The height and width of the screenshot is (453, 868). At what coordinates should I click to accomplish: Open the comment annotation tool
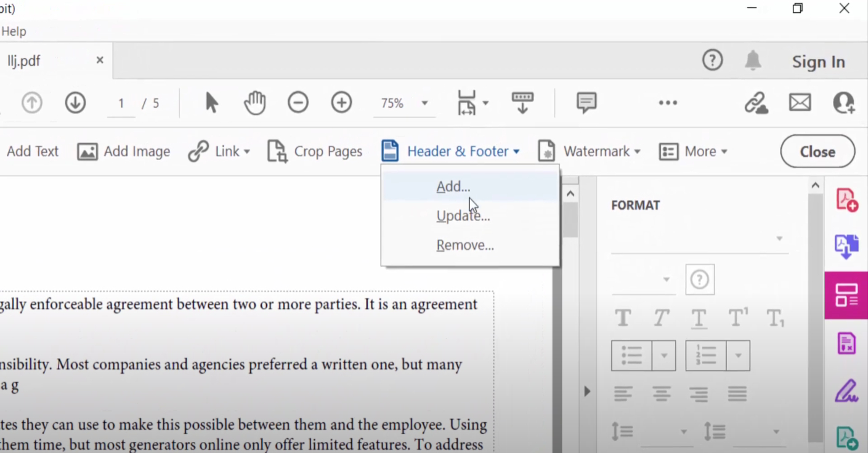pyautogui.click(x=586, y=103)
